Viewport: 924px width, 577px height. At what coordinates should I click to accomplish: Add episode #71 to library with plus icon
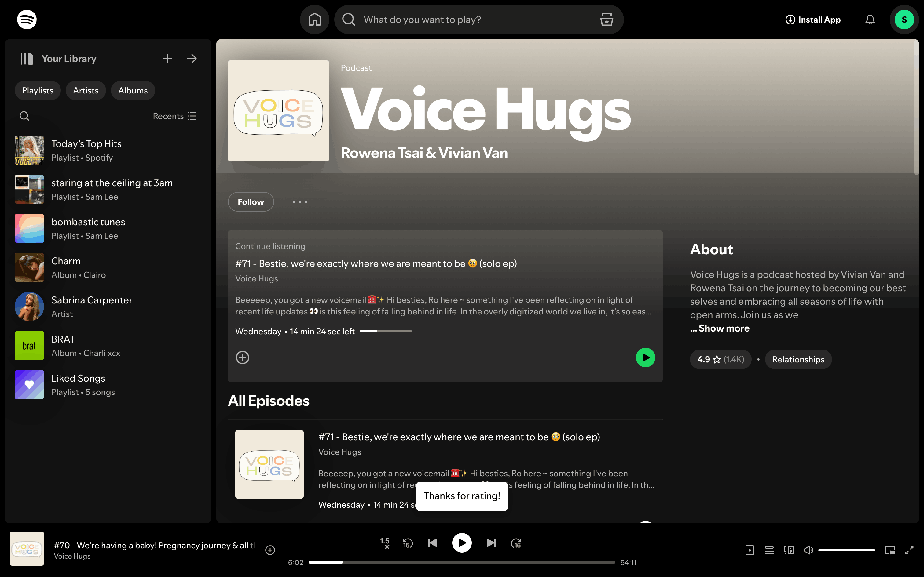click(x=242, y=357)
